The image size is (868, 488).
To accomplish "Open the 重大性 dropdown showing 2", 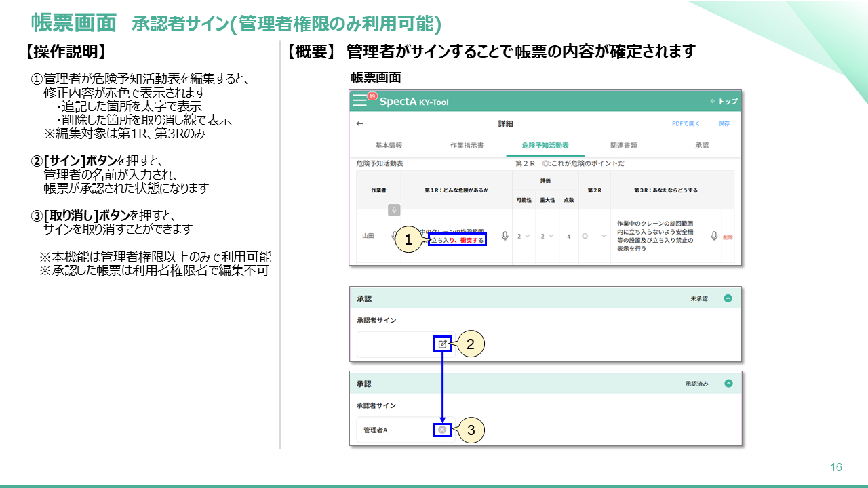I will 547,237.
